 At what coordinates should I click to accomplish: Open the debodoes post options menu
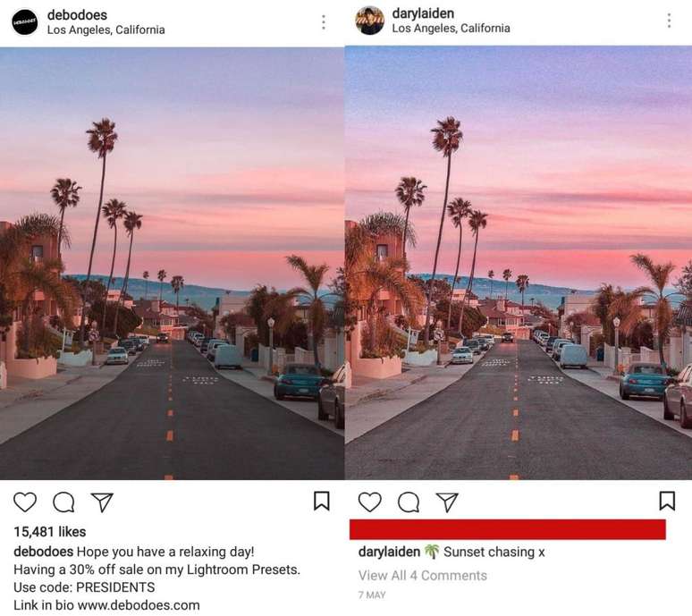coord(324,21)
